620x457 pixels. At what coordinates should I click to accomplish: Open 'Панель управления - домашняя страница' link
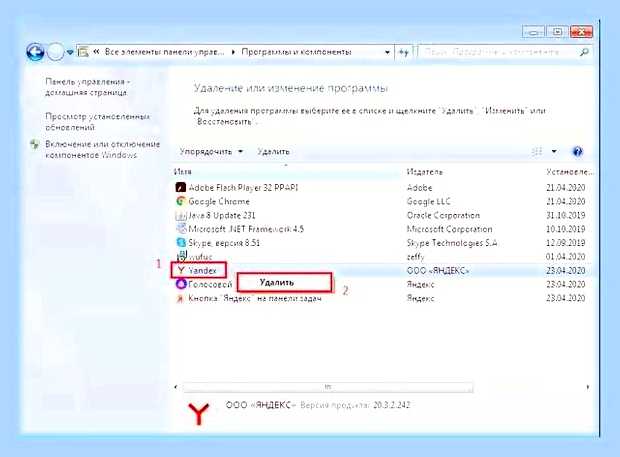[87, 87]
